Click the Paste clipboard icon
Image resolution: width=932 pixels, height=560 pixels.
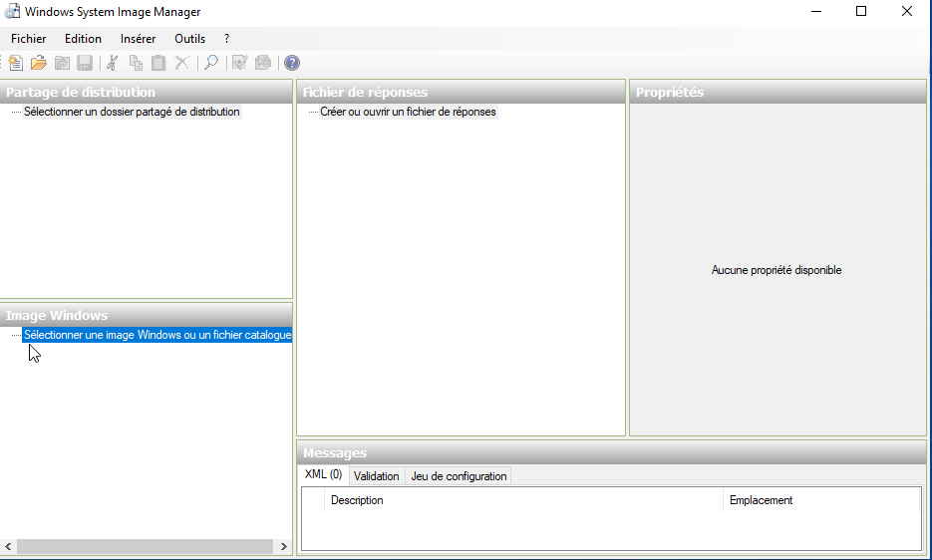(x=158, y=63)
